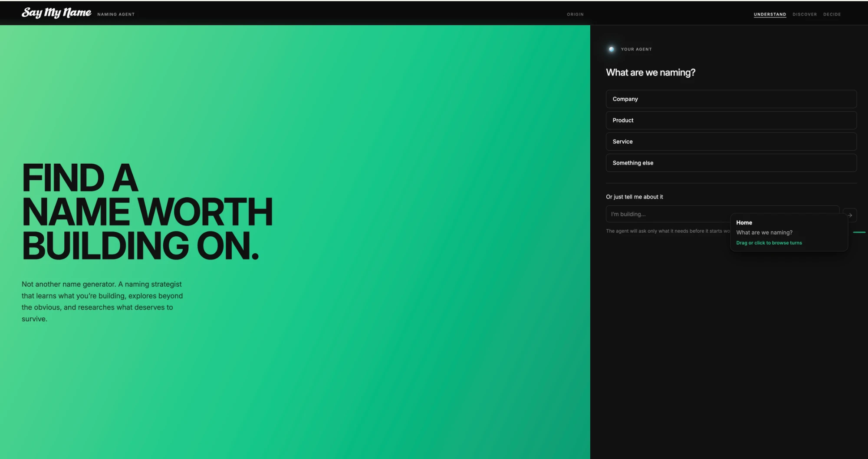Switch to the Discover step
Screen dimensions: 868x459
tap(805, 14)
